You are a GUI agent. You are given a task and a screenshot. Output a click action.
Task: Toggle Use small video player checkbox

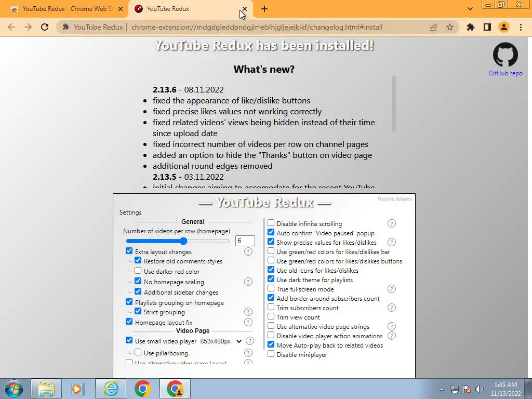(129, 340)
